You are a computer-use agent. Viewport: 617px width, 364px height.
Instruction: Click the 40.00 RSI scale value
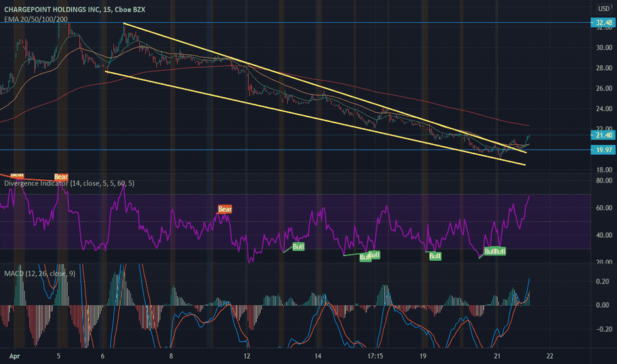click(604, 235)
